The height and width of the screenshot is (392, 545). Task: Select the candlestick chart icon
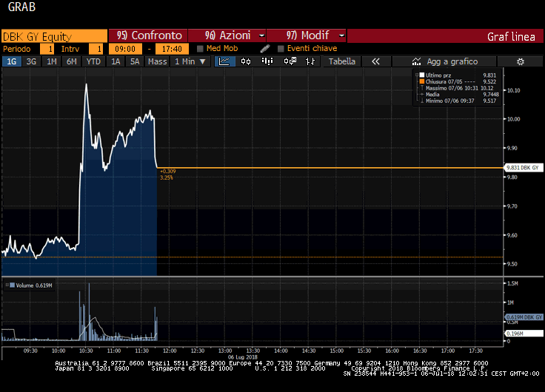(x=246, y=61)
